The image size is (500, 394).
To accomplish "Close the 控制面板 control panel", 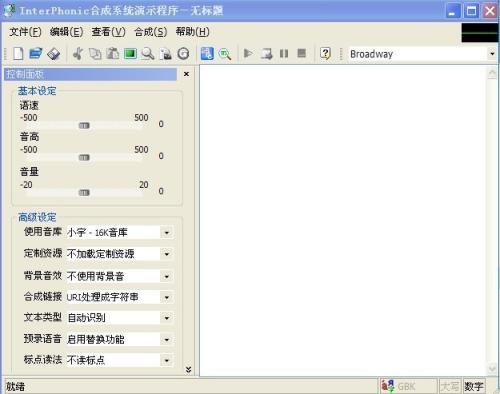I will point(186,74).
